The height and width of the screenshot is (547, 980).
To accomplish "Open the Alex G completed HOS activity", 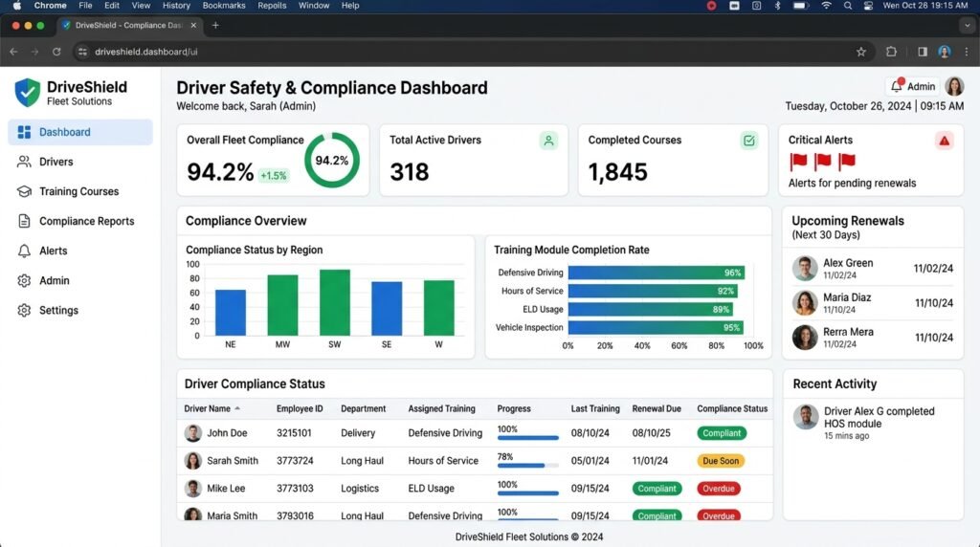I will (x=873, y=423).
